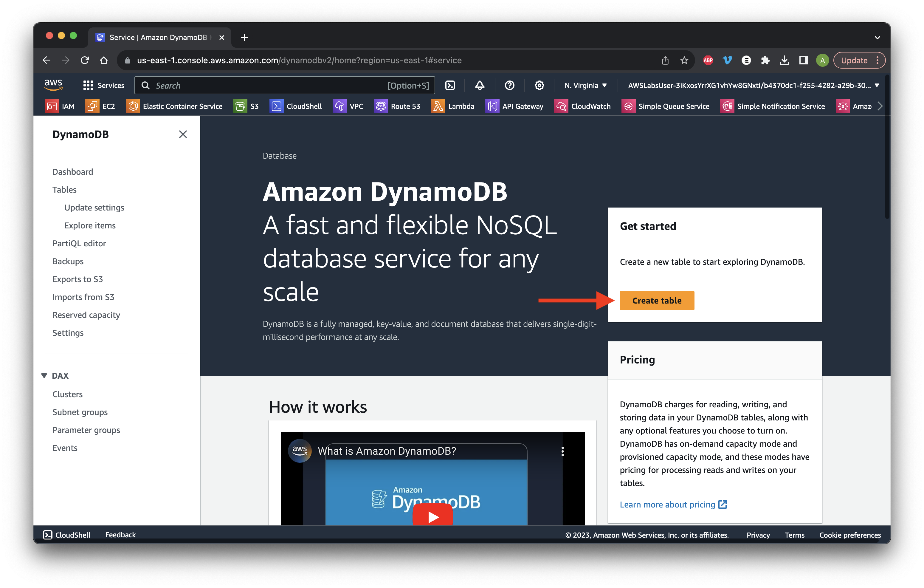Image resolution: width=924 pixels, height=588 pixels.
Task: Open browser extensions puzzle icon
Action: [765, 60]
